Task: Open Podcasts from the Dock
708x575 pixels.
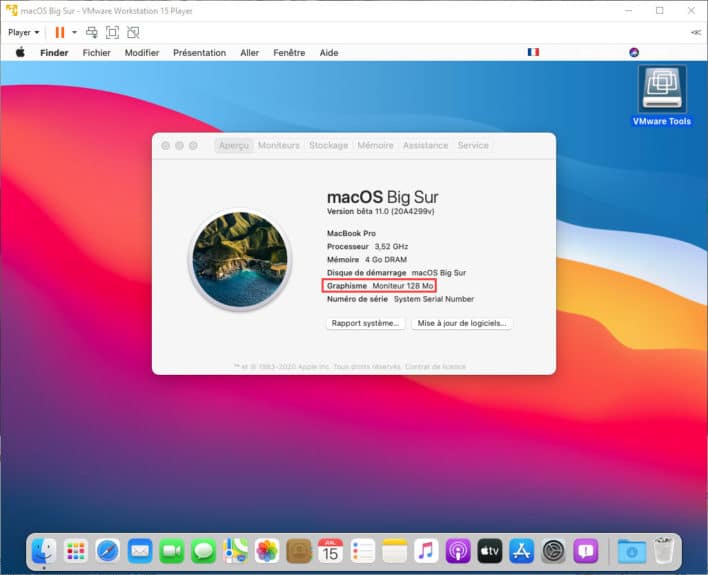Action: tap(458, 551)
